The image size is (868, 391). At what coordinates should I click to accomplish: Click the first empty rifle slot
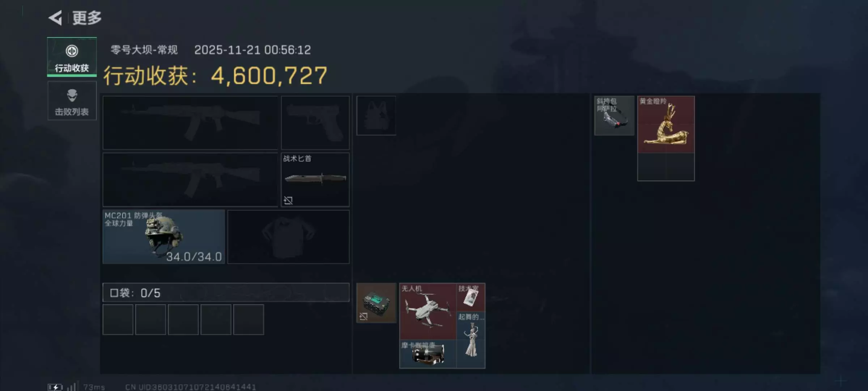pyautogui.click(x=190, y=122)
